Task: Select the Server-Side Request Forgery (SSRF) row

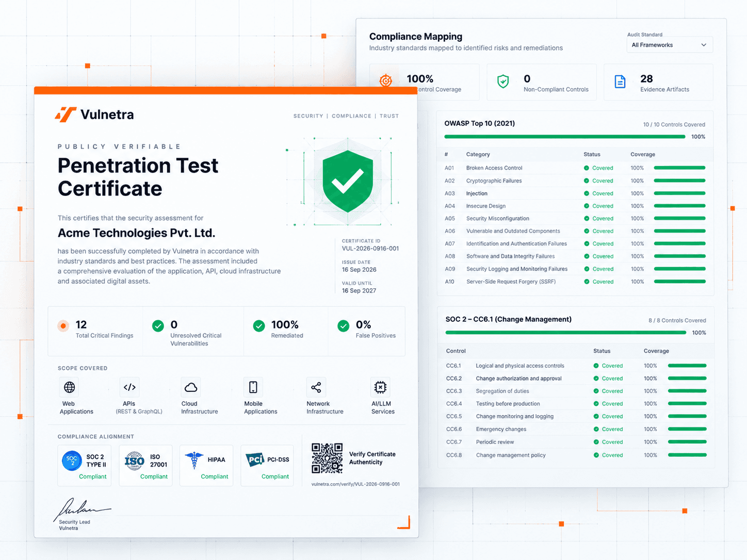Action: pyautogui.click(x=575, y=282)
